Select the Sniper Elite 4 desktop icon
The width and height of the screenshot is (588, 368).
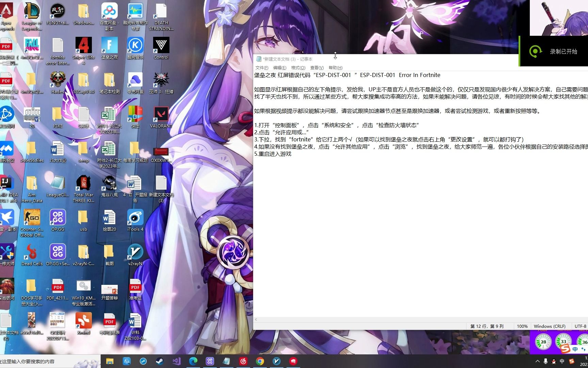[x=83, y=51]
